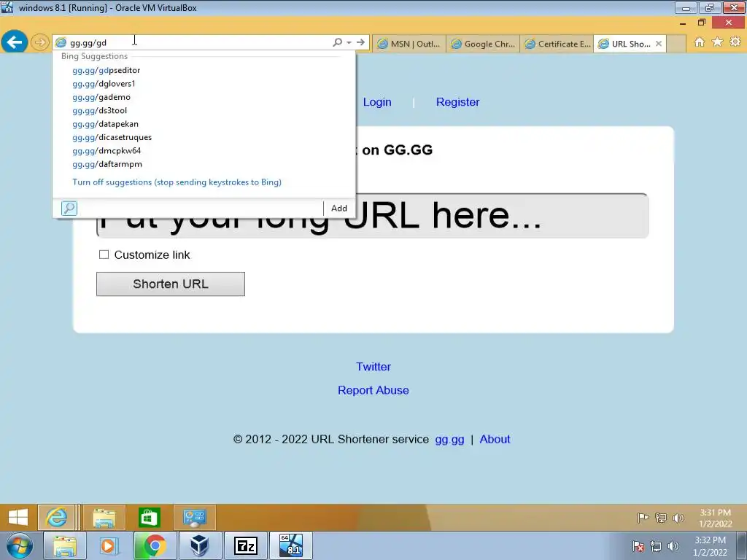Image resolution: width=747 pixels, height=560 pixels.
Task: Open the Report Abuse link
Action: [373, 390]
